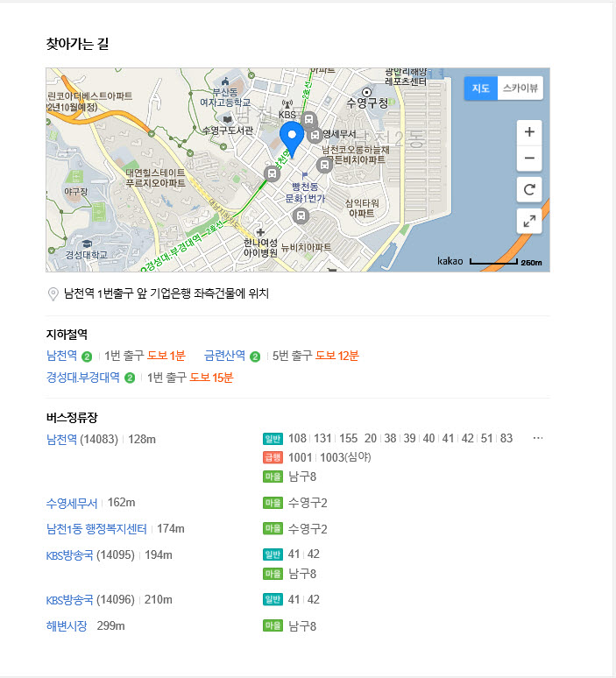Zoom in the map with plus button

pyautogui.click(x=529, y=132)
